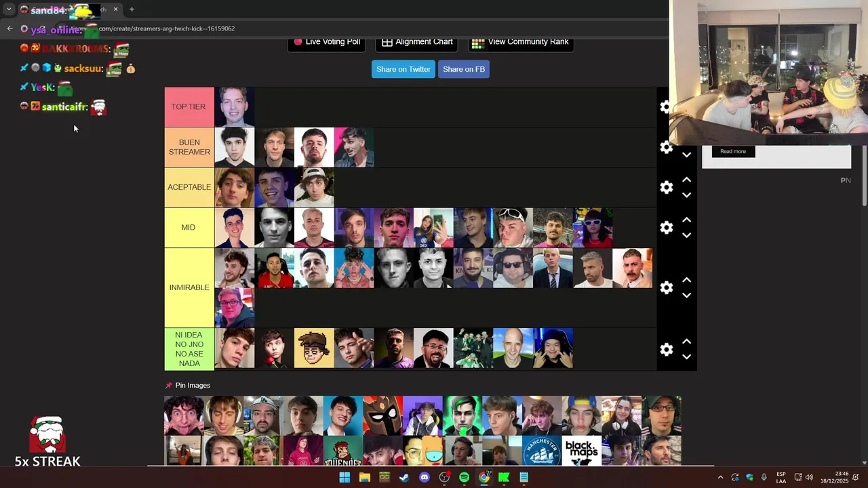The width and height of the screenshot is (868, 488).
Task: Open Discord from taskbar
Action: tap(425, 477)
